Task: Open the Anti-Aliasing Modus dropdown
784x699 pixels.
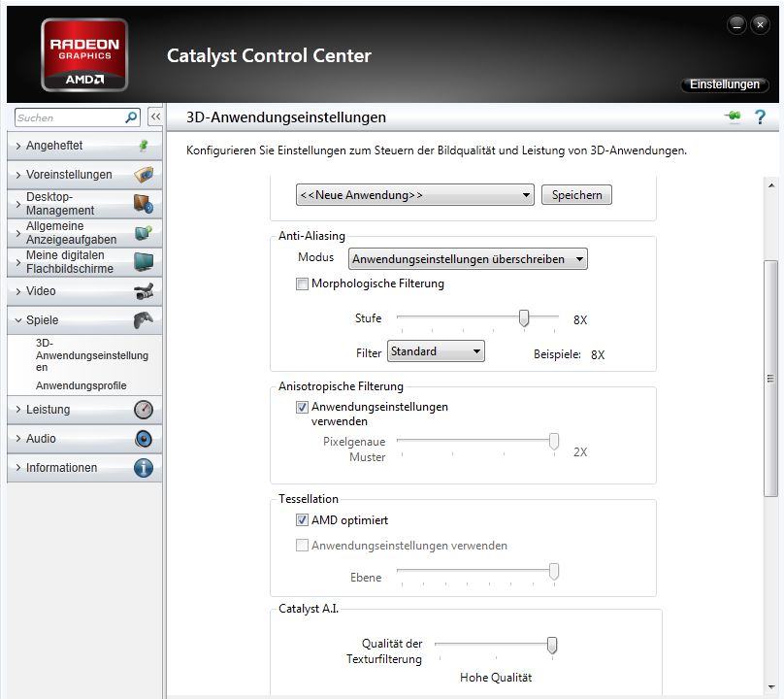Action: [x=468, y=259]
